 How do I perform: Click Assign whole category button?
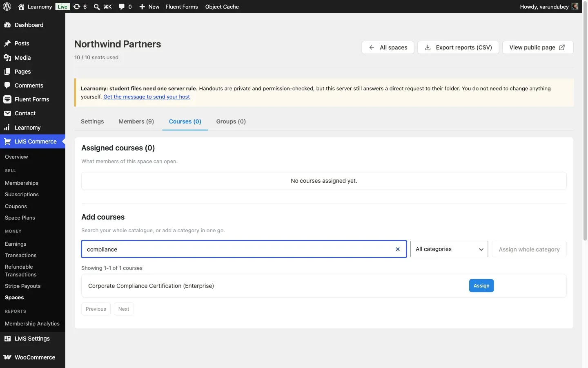(529, 249)
